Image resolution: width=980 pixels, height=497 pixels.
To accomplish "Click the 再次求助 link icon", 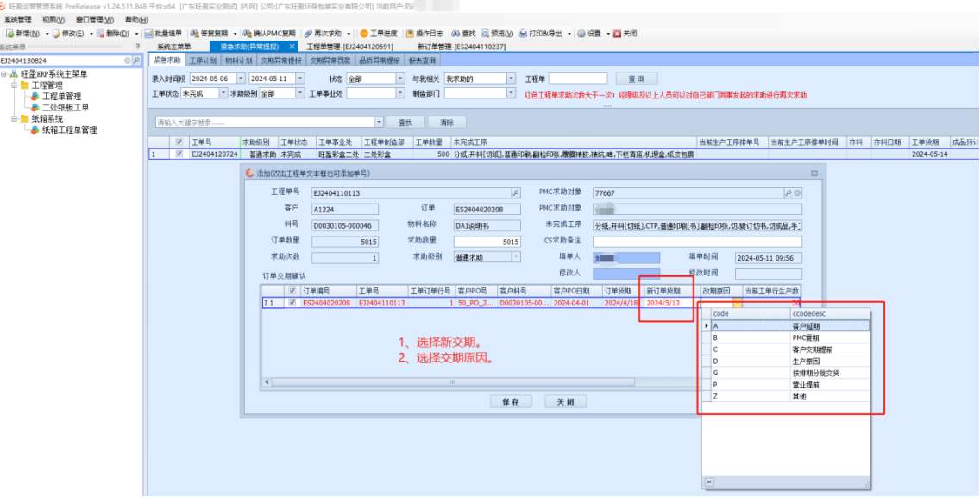I will (308, 33).
